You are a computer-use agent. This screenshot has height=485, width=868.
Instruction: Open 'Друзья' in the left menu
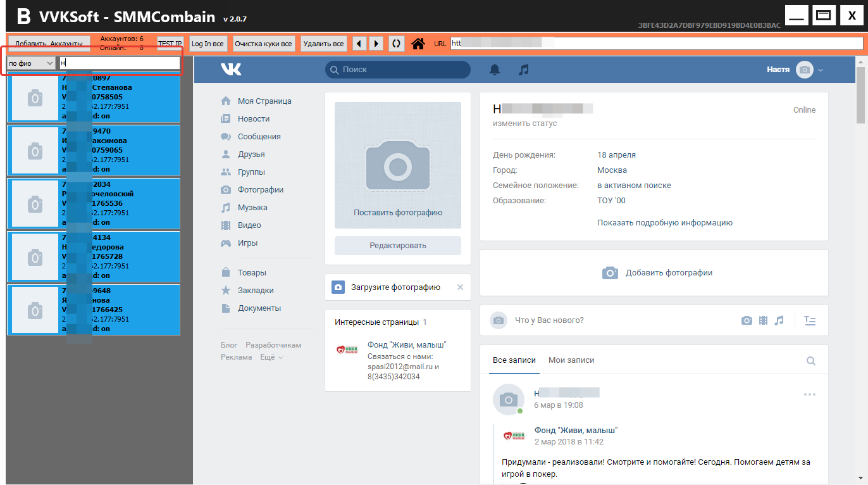click(x=251, y=154)
